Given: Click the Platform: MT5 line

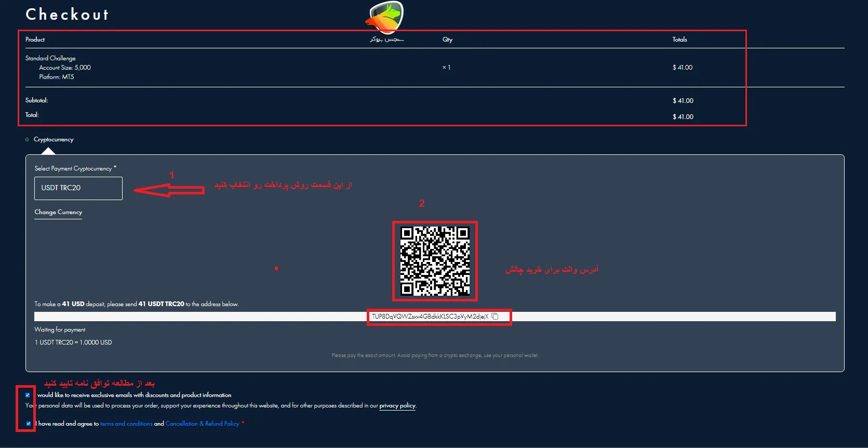Looking at the screenshot, I should pos(57,77).
